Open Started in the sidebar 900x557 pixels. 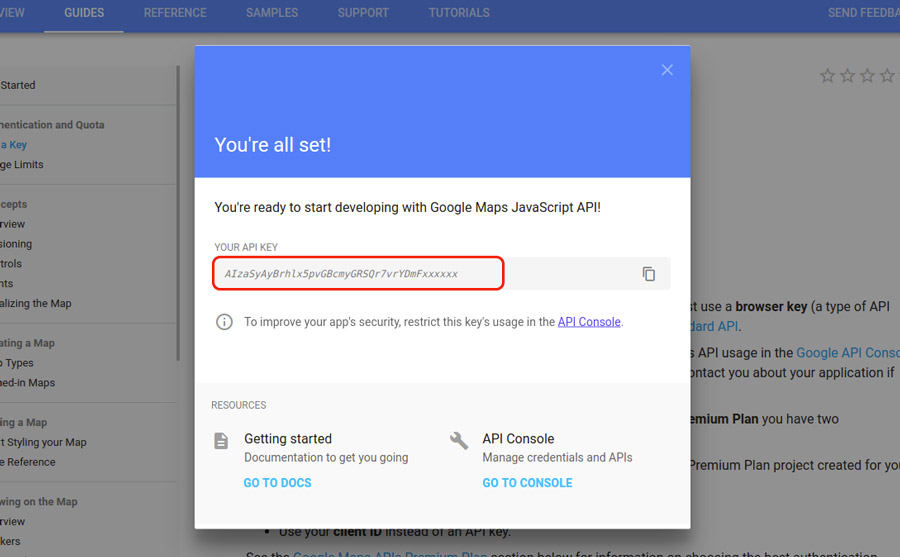point(18,85)
